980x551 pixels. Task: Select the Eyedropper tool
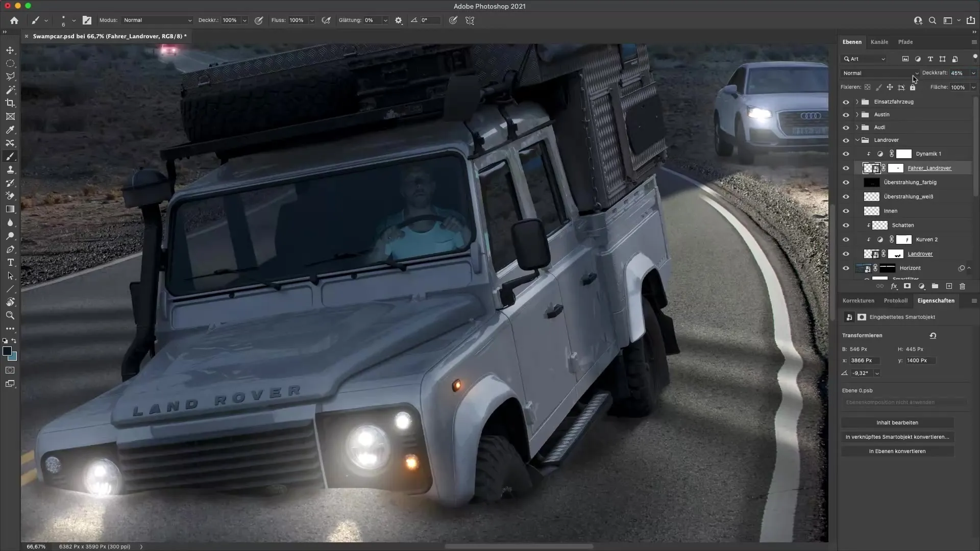point(10,130)
